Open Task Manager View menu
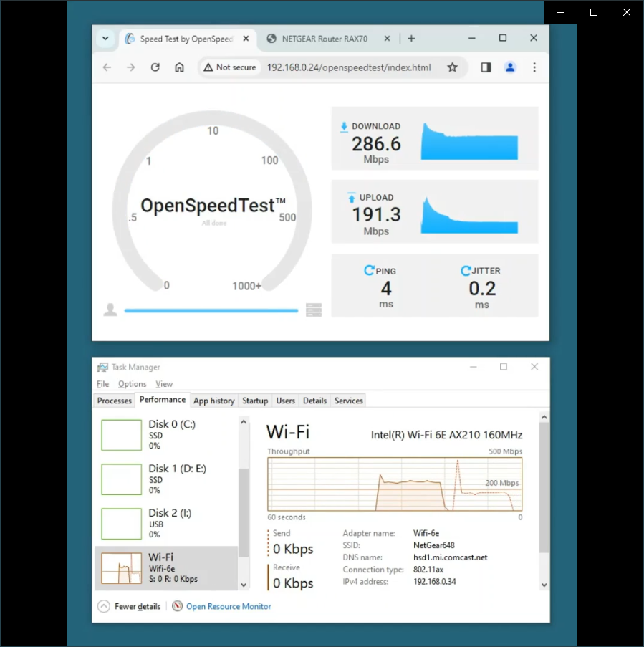 (164, 384)
